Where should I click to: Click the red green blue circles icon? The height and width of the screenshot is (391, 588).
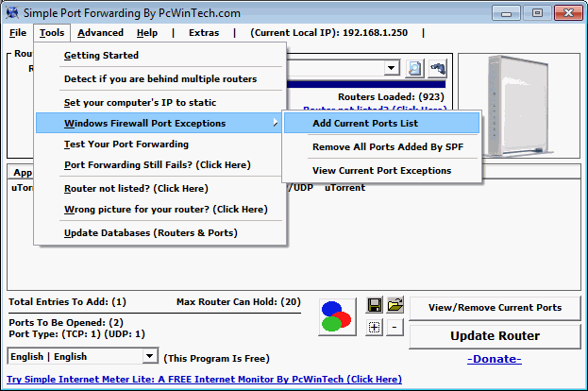coord(337,316)
